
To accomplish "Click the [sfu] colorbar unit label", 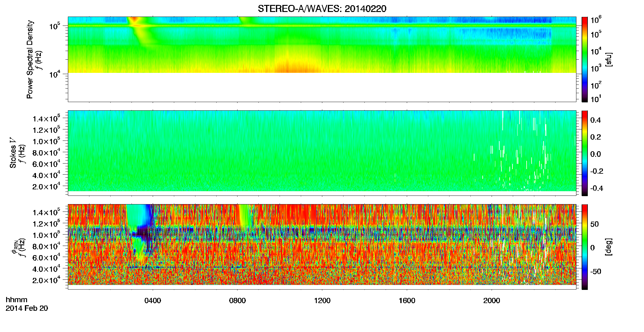I will point(609,59).
